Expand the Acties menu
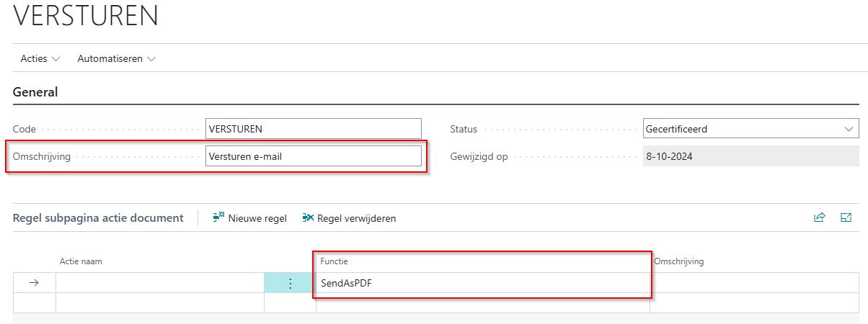The width and height of the screenshot is (868, 324). coord(40,58)
